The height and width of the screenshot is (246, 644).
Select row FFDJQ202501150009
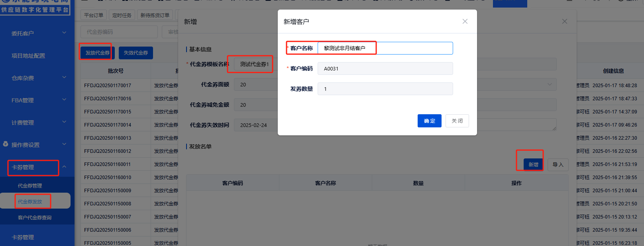(x=108, y=190)
